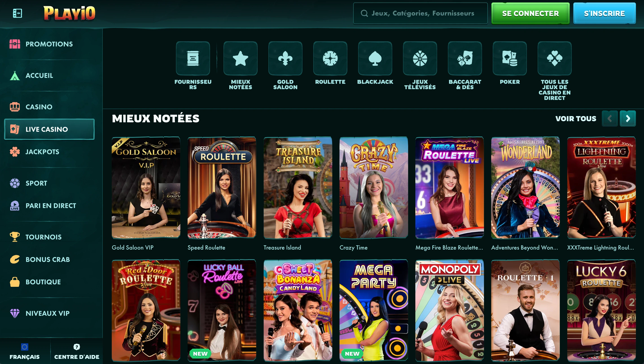Click the Niveaux VIP diamond icon
This screenshot has width=644, height=364.
point(15,313)
